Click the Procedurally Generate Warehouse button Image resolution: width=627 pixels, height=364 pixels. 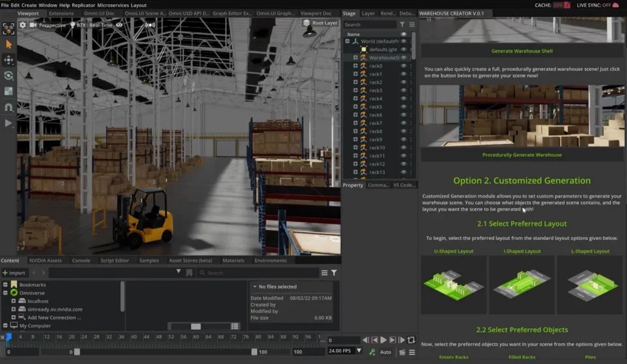pyautogui.click(x=522, y=154)
